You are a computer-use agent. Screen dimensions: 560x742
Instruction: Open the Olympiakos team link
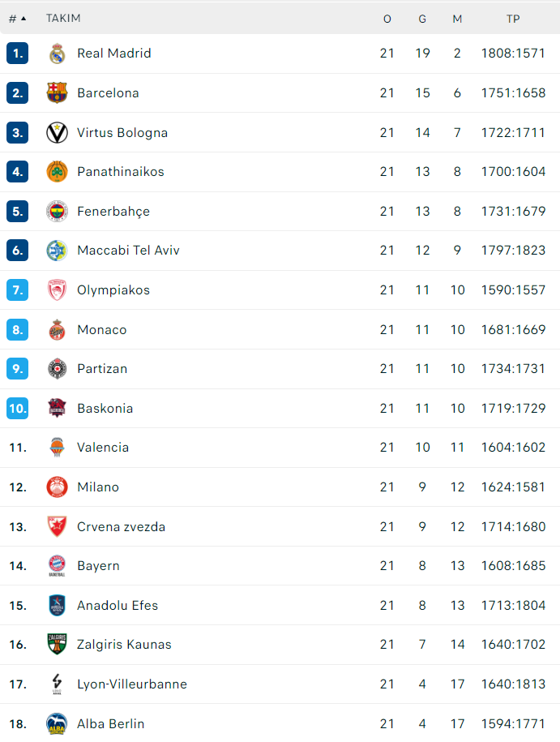pos(113,290)
